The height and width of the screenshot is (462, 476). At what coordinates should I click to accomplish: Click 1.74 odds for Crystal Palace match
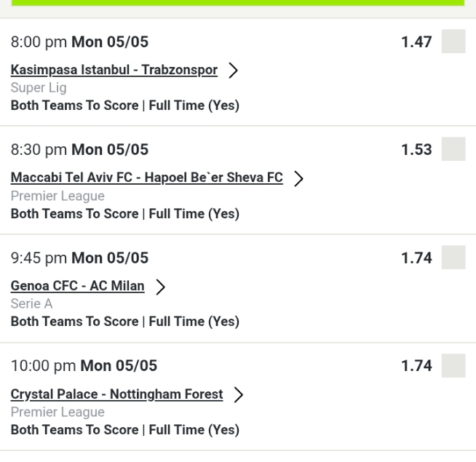416,366
